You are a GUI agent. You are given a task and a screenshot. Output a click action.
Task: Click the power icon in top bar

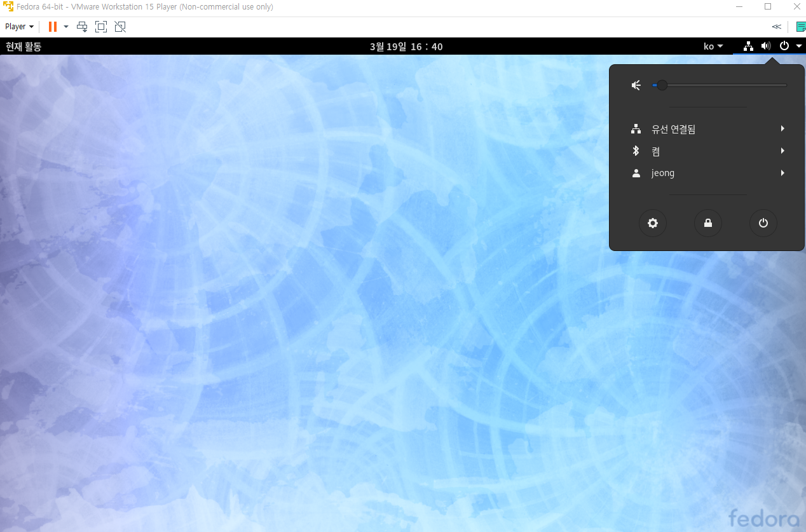click(x=784, y=46)
